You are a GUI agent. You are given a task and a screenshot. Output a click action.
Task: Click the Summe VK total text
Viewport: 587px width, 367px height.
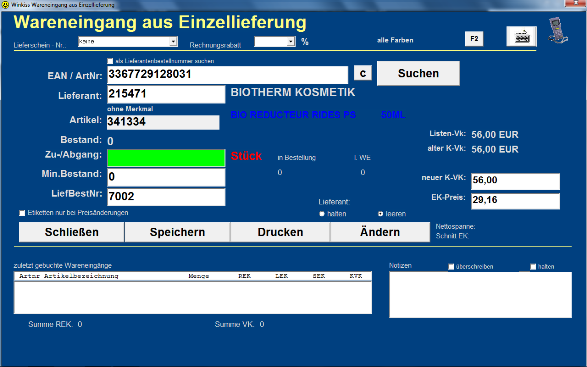pos(239,324)
